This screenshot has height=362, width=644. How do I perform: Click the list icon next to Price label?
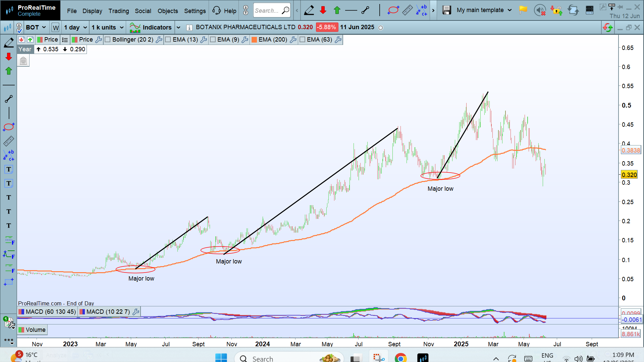coord(65,40)
